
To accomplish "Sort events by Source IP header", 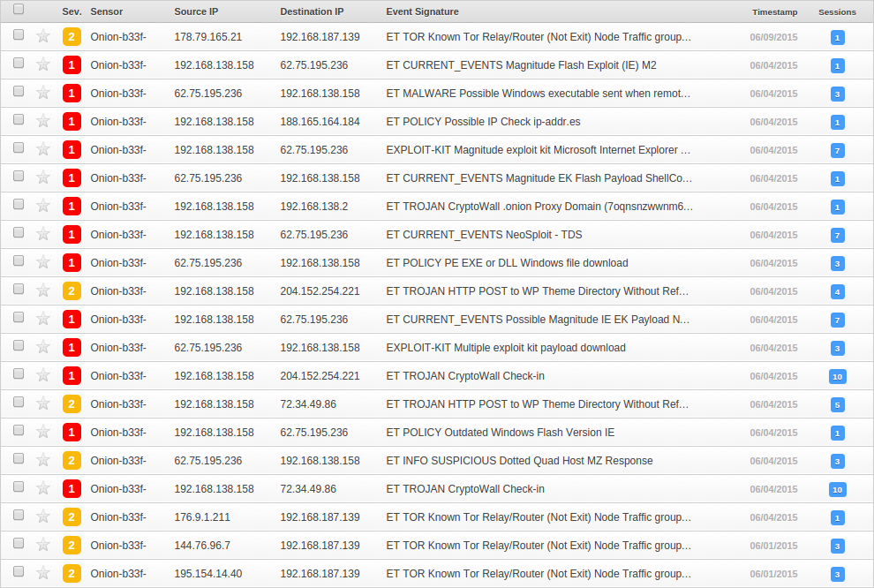I will 196,11.
